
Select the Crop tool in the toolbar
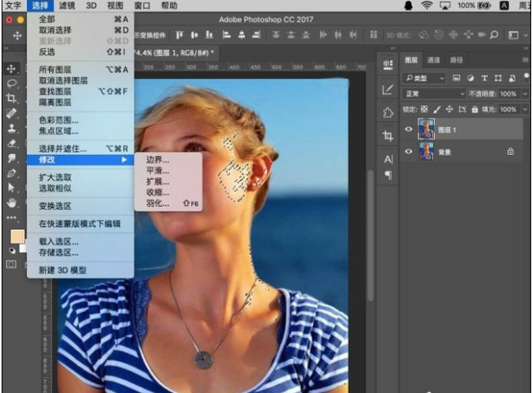click(12, 97)
